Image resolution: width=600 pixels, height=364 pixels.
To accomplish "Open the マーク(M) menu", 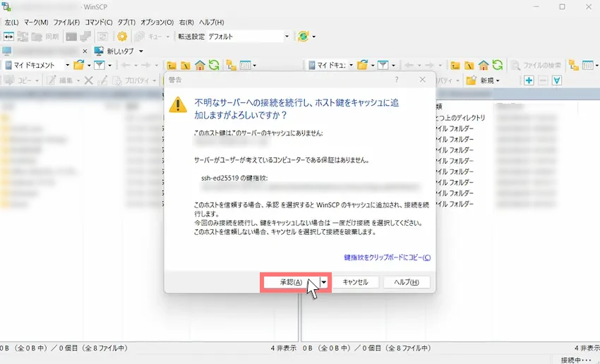I will click(36, 22).
